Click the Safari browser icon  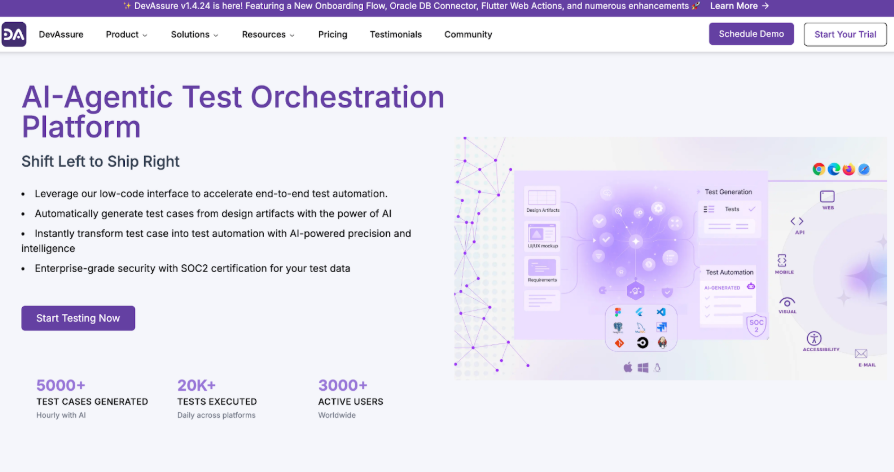(x=864, y=169)
